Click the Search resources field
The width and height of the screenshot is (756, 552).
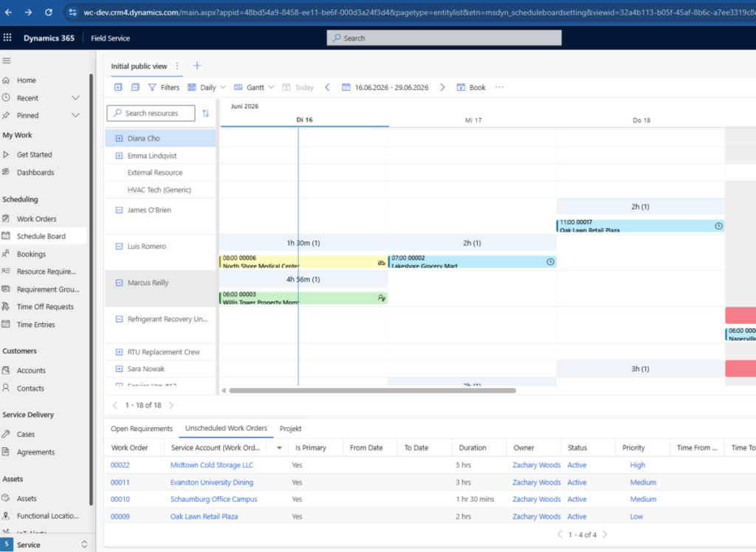point(151,114)
